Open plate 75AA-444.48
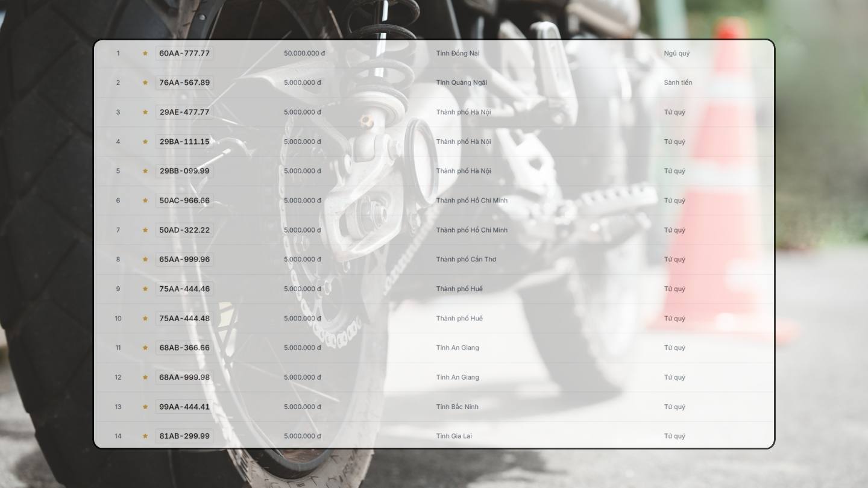The height and width of the screenshot is (488, 868). [x=184, y=319]
